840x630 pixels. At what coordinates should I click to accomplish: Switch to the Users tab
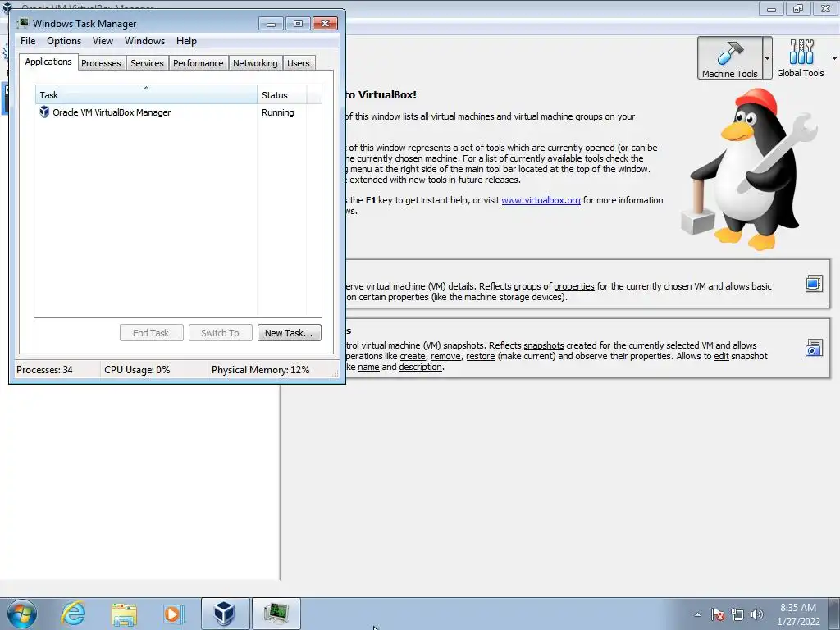click(x=299, y=63)
